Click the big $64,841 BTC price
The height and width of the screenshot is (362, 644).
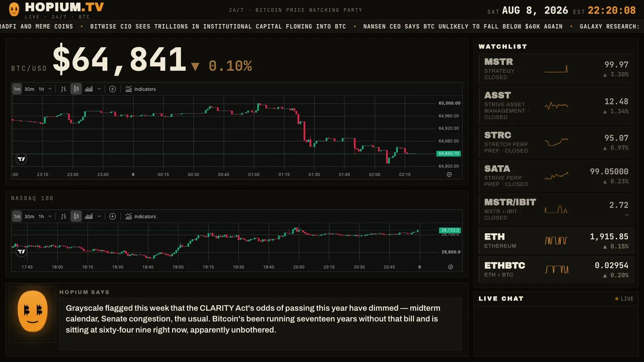(120, 60)
